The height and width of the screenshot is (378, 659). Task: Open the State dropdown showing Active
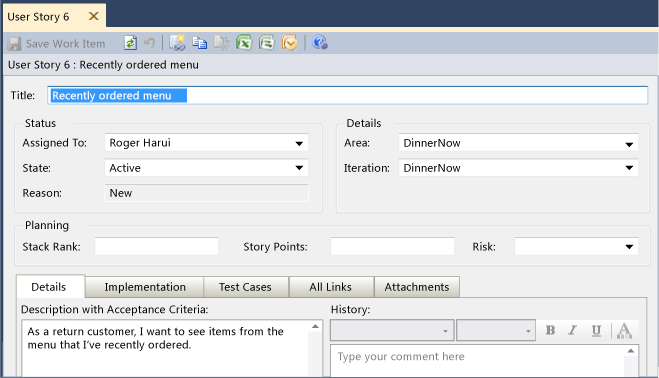click(299, 168)
